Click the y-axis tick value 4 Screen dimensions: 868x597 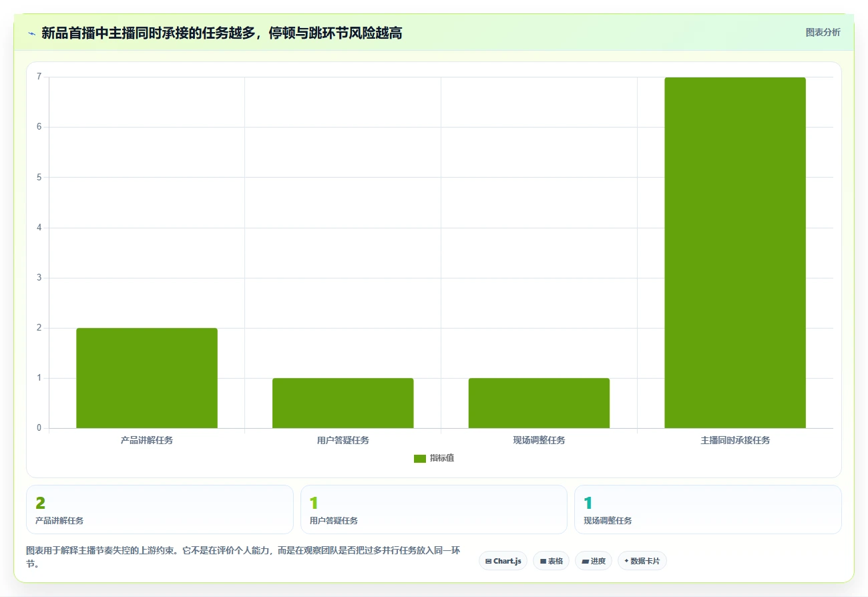click(39, 228)
